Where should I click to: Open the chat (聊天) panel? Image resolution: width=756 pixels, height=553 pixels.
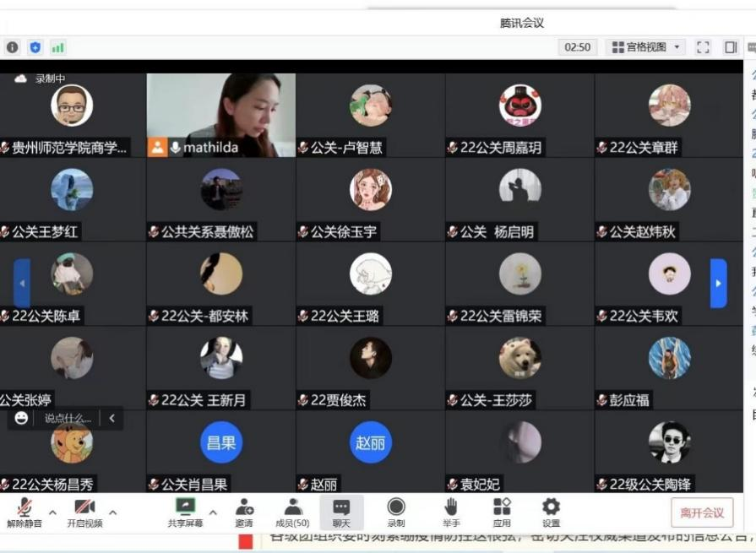(341, 512)
